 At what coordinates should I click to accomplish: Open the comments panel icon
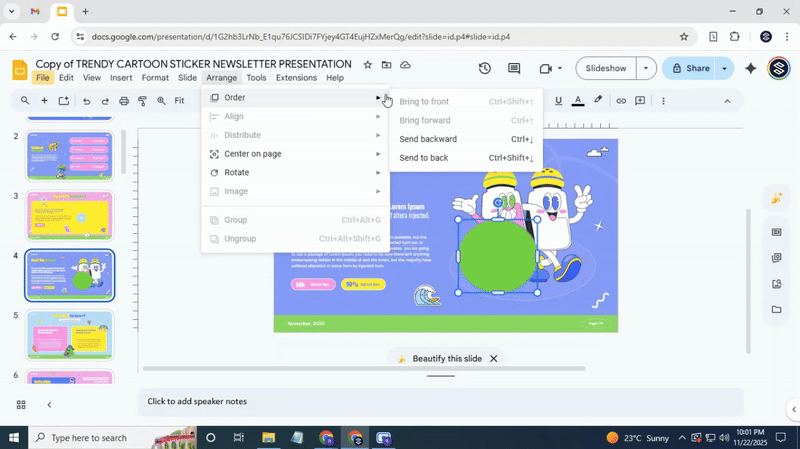tap(514, 69)
